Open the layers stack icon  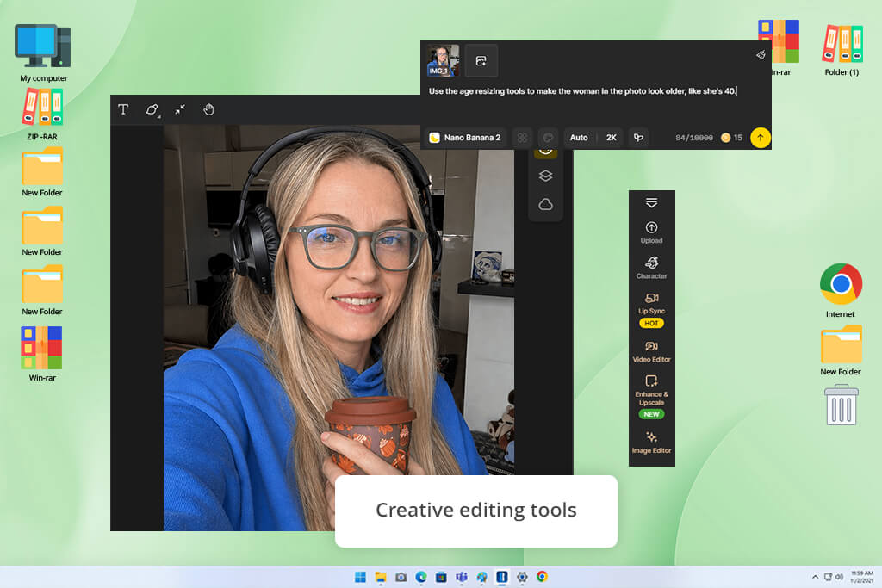[545, 176]
